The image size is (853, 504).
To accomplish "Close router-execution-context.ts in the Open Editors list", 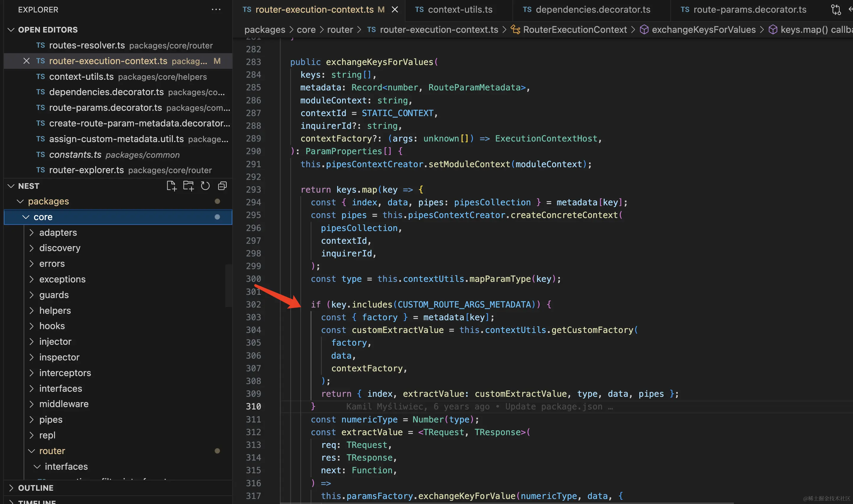I will (x=27, y=61).
